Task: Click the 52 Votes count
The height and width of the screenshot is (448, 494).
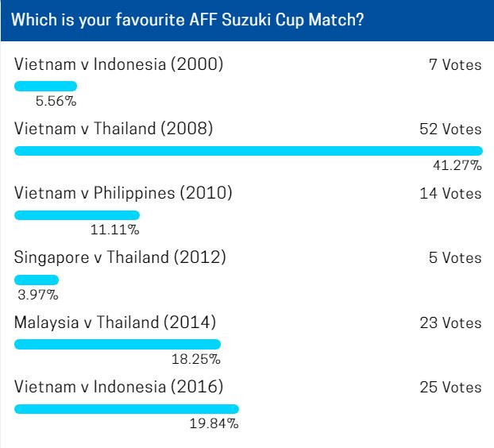Action: (450, 129)
